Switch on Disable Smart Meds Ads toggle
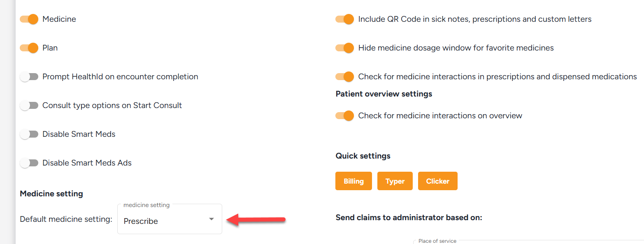Viewport: 644px width, 244px height. pos(29,163)
